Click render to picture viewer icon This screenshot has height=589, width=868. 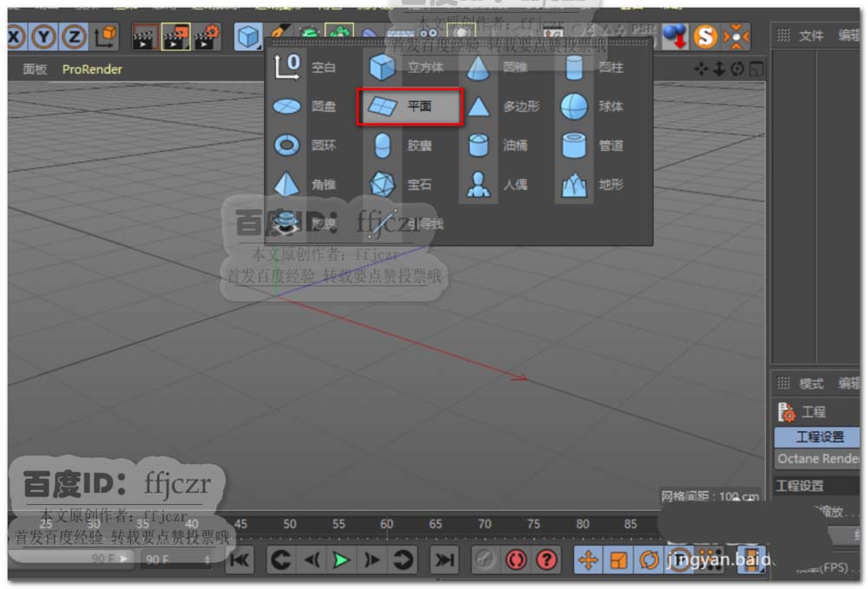click(175, 37)
